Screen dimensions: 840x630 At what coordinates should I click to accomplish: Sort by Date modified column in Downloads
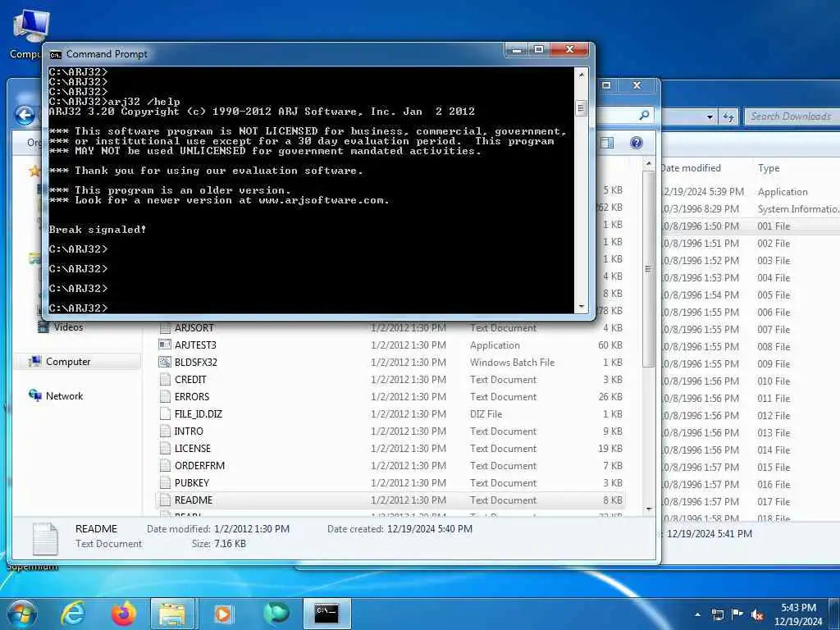click(x=691, y=168)
